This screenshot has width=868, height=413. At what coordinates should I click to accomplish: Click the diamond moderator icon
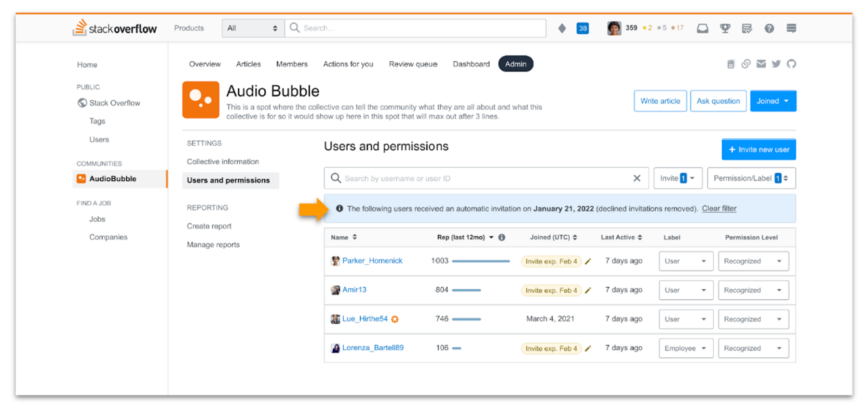coord(562,28)
